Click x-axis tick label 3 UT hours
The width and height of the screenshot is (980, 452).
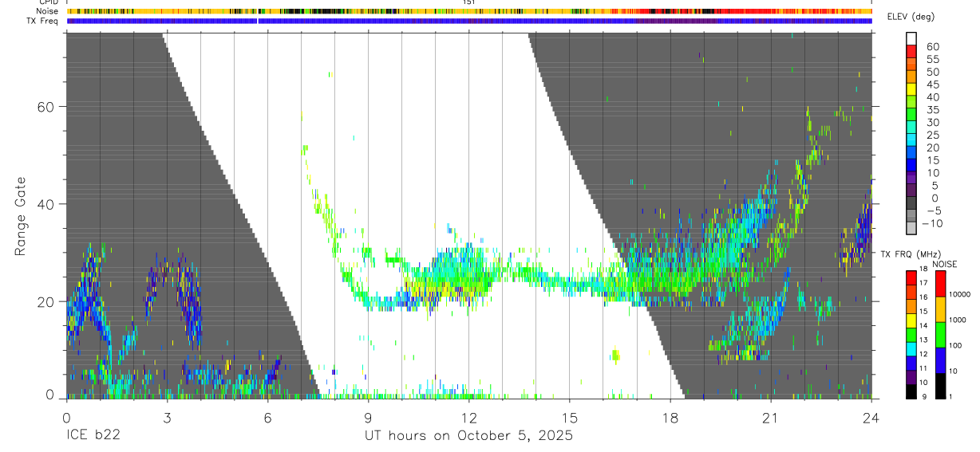[167, 417]
